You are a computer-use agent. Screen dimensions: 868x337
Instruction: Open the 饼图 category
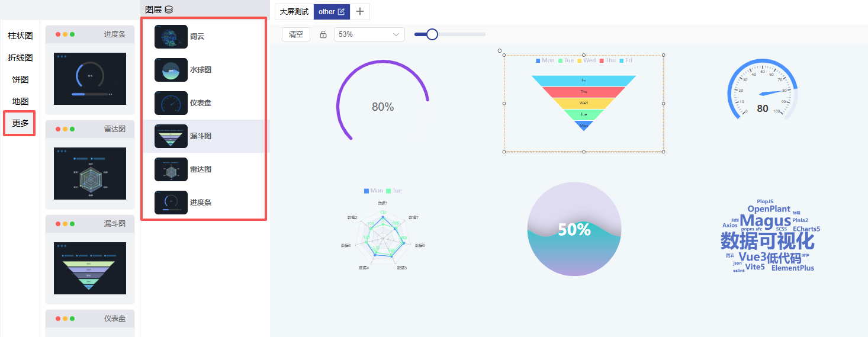[20, 80]
